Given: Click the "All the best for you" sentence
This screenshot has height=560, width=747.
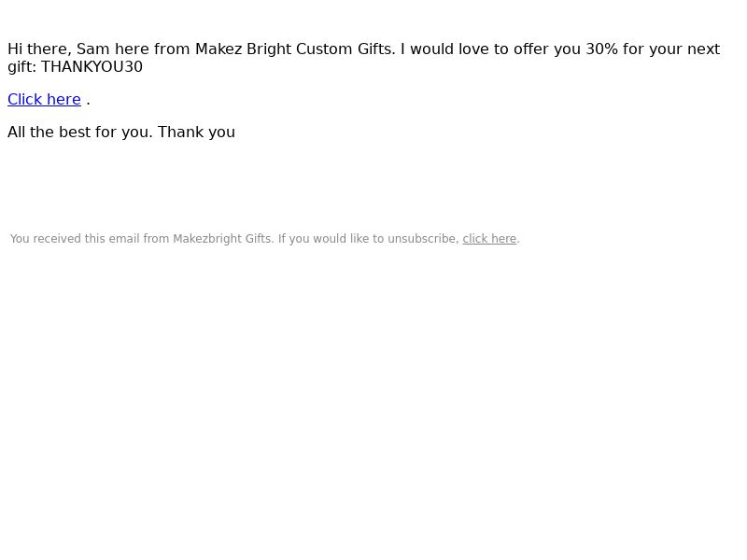Looking at the screenshot, I should tap(80, 132).
